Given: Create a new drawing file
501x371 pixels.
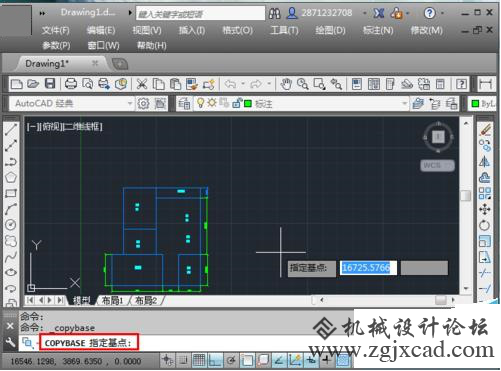Looking at the screenshot, I should pyautogui.click(x=16, y=84).
